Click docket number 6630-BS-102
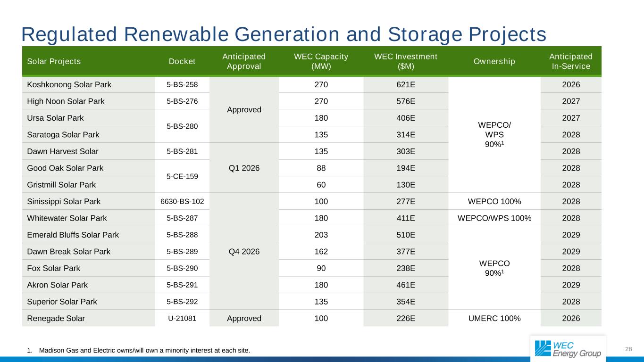Viewport: 644px width, 362px height. (182, 201)
